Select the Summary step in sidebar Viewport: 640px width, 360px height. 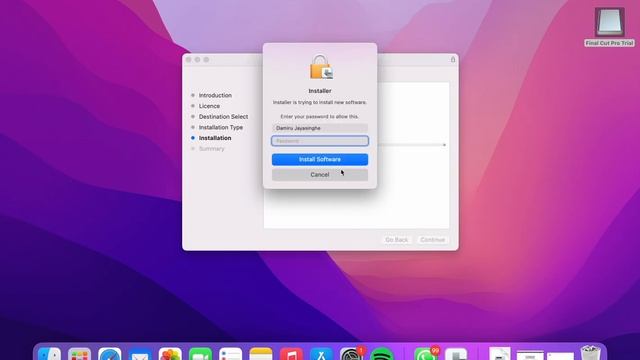point(211,149)
